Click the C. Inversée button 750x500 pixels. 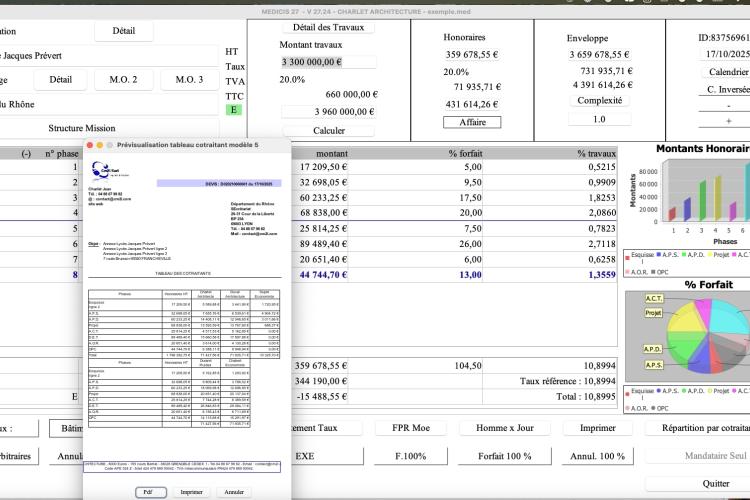pos(728,89)
